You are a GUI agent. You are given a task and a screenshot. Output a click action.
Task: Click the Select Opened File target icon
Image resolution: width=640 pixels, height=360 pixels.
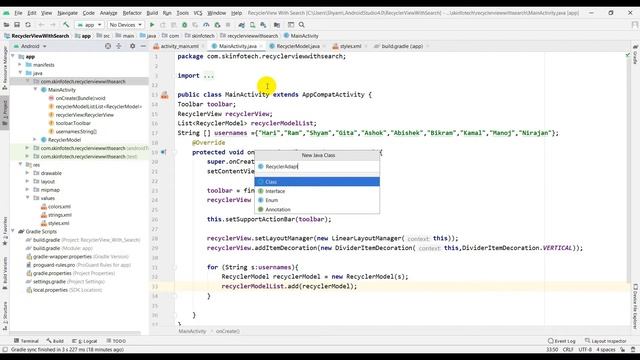108,46
